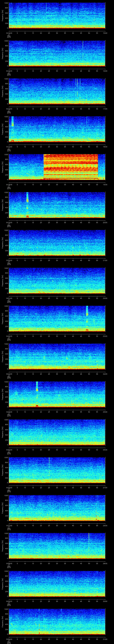Open the 8:23:00 spectrogram panel
Image resolution: width=114 pixels, height=644 pixels.
(x=57, y=356)
